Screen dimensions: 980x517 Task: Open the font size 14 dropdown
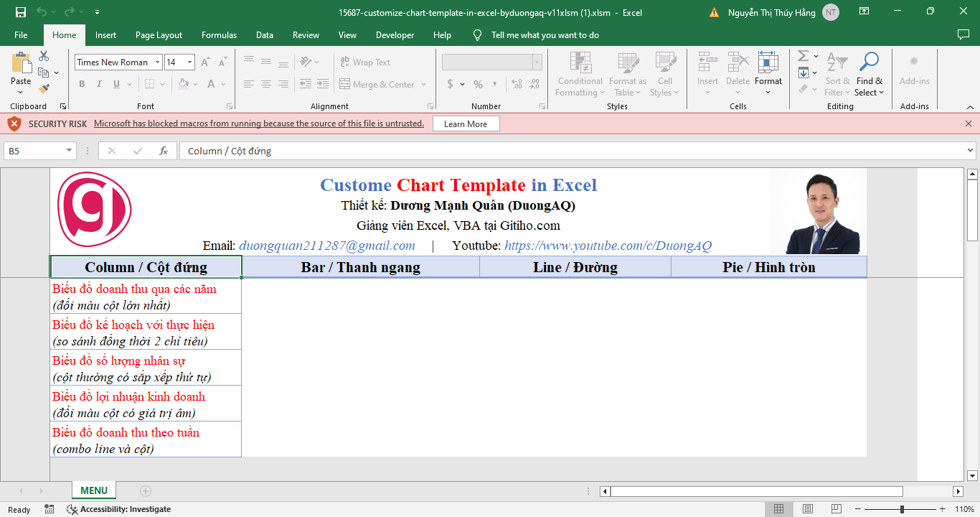click(189, 62)
